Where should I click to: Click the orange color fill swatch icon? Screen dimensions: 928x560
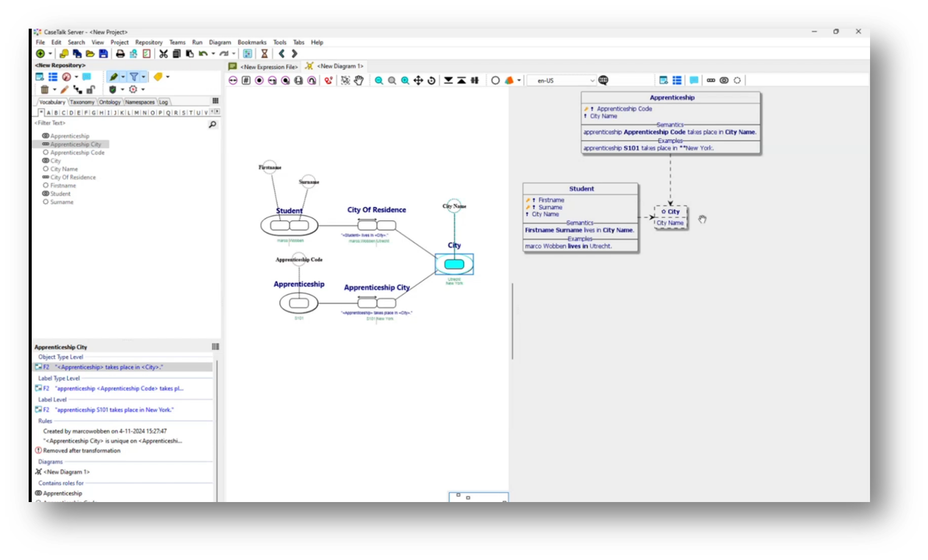coord(509,81)
